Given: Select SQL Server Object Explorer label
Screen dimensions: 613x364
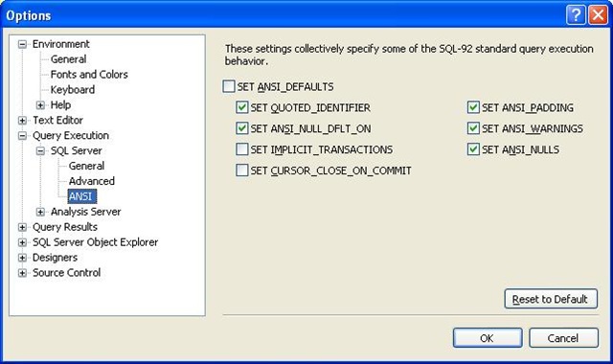Looking at the screenshot, I should click(x=96, y=242).
